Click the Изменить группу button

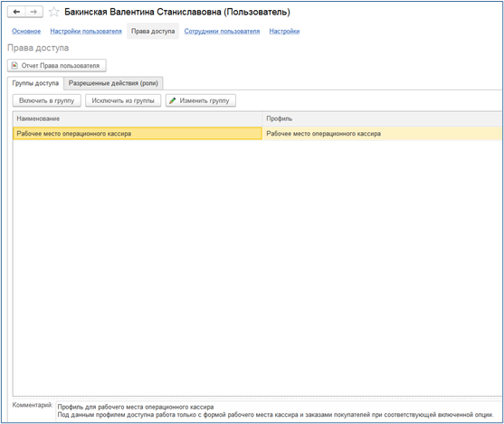(201, 100)
